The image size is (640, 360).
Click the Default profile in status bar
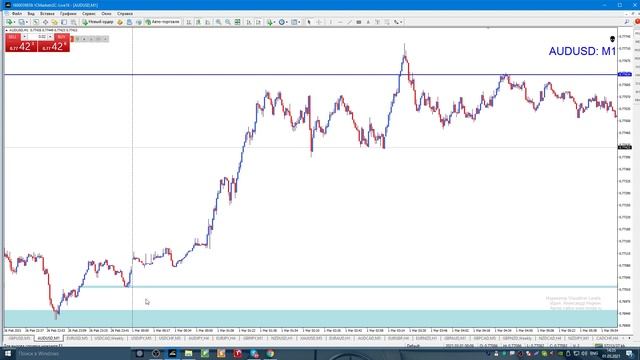pyautogui.click(x=413, y=346)
